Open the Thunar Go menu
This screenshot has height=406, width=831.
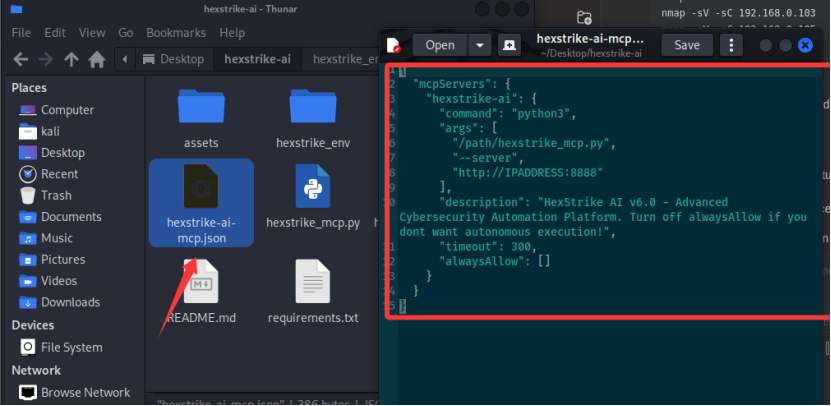tap(126, 33)
